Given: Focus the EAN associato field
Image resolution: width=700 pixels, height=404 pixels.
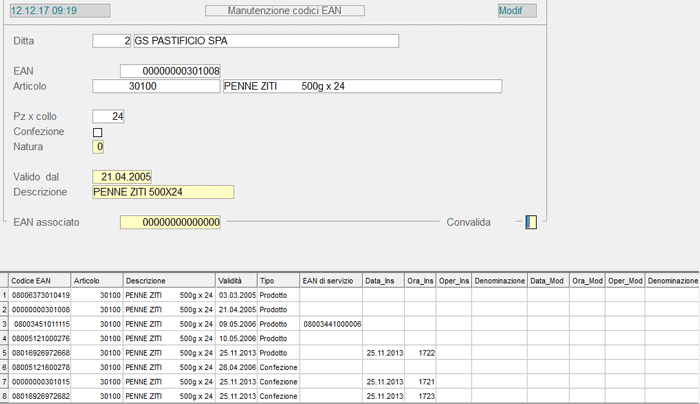Looking at the screenshot, I should tap(170, 222).
